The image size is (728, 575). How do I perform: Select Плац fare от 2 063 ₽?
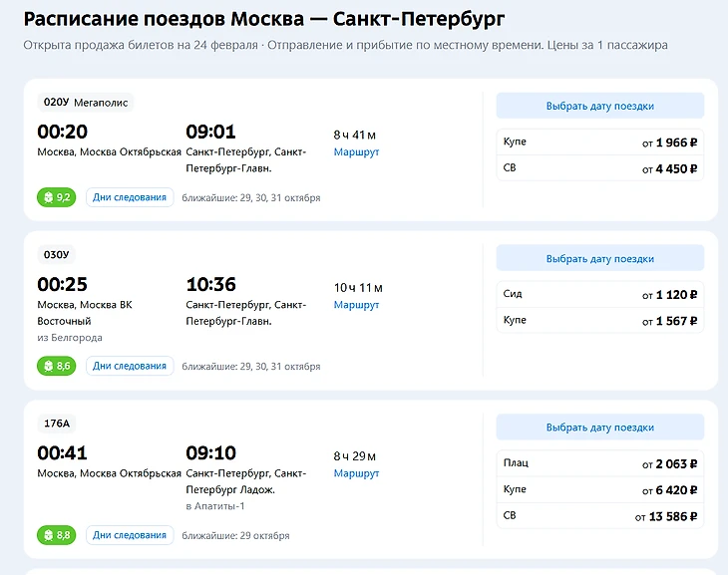pyautogui.click(x=600, y=463)
